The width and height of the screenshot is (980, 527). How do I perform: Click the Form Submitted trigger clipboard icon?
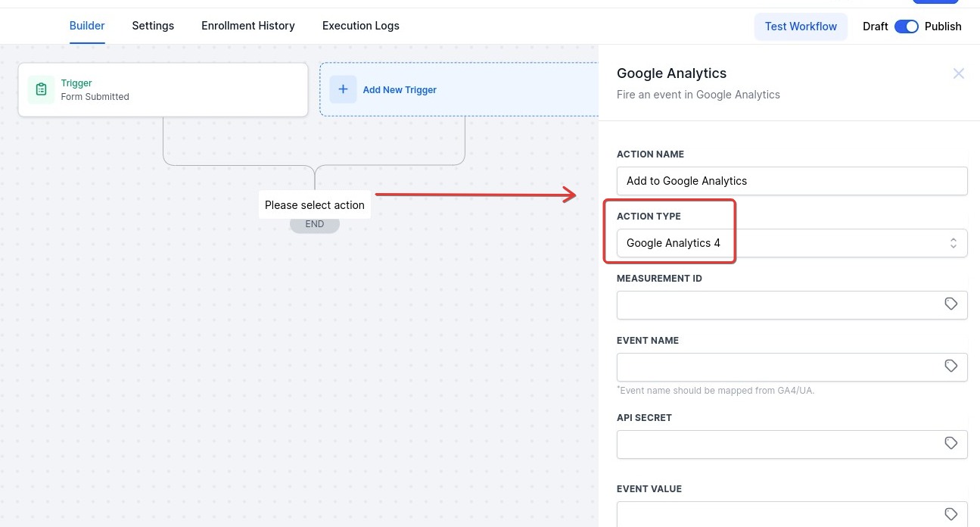point(42,89)
